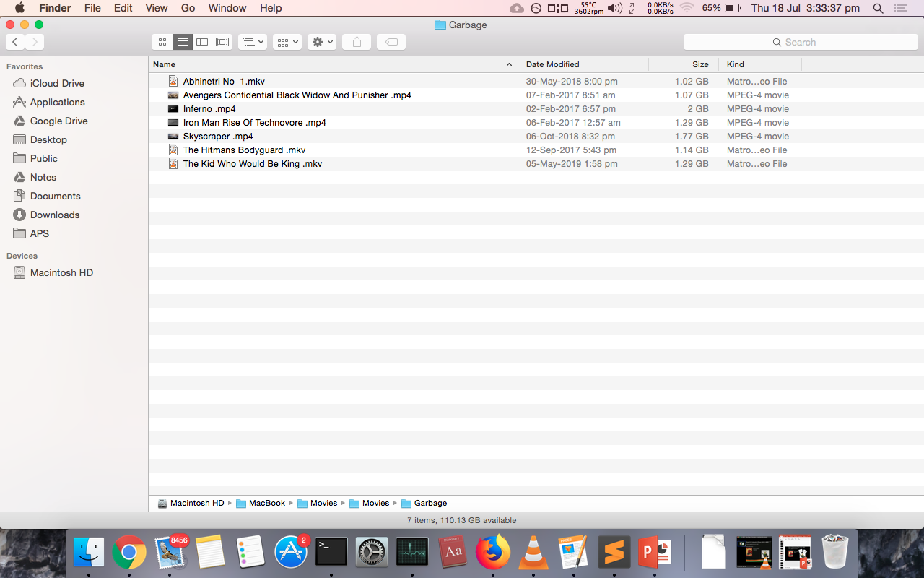Open the arrange items dropdown
Image resolution: width=924 pixels, height=578 pixels.
point(253,42)
